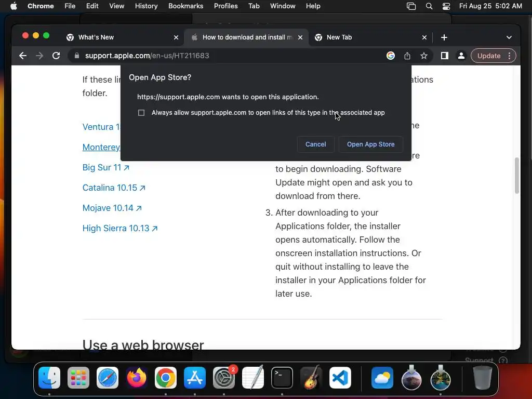The width and height of the screenshot is (532, 399).
Task: Open the Chrome three-dot menu
Action: point(509,56)
